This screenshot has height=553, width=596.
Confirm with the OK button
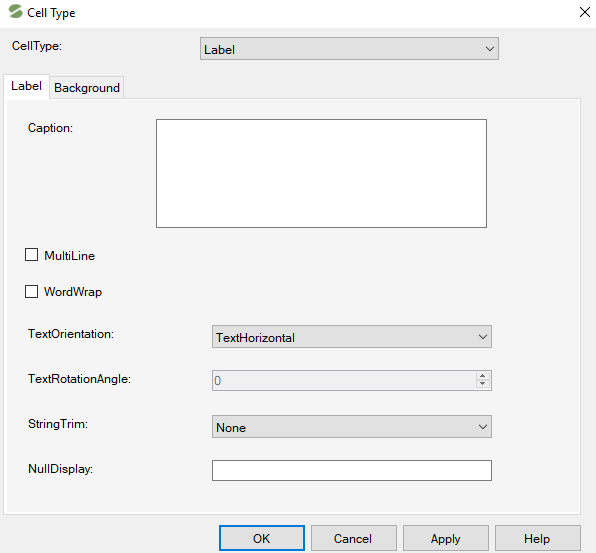click(262, 538)
